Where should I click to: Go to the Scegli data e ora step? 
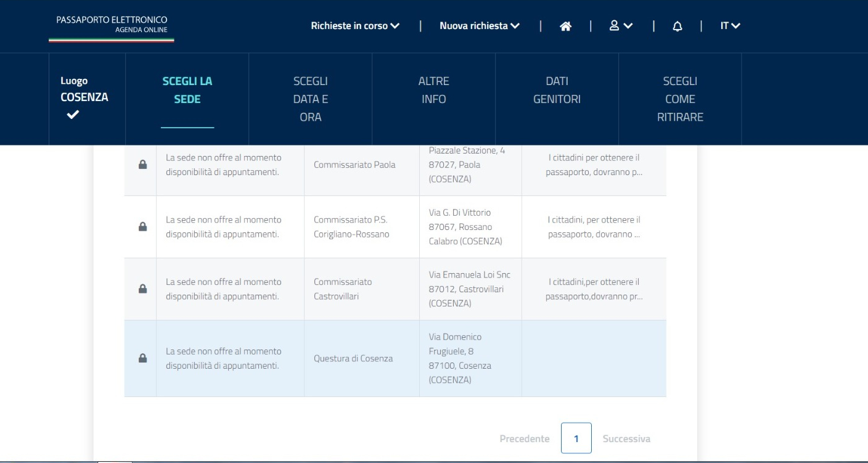310,99
